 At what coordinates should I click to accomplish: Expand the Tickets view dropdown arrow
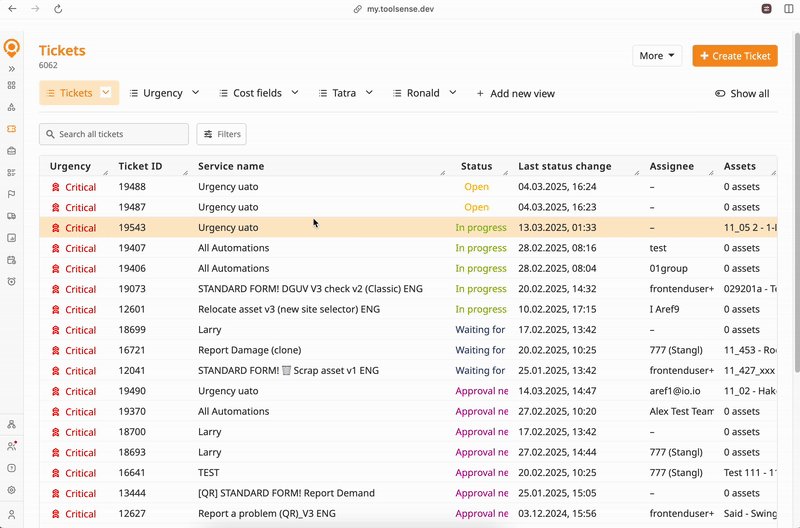[x=108, y=93]
